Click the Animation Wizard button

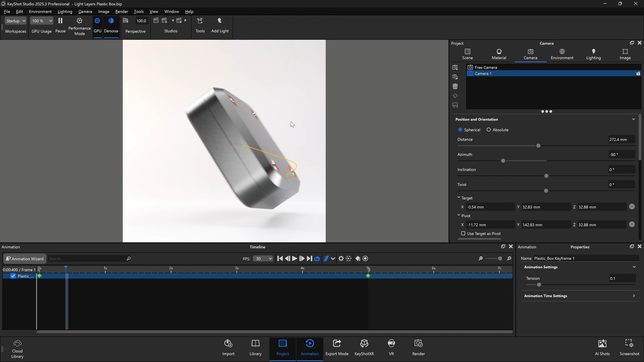[24, 258]
